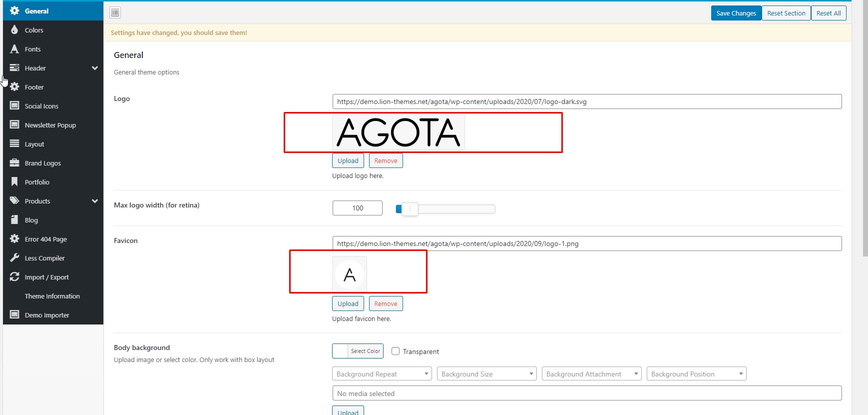Click the Products tag icon
Viewport: 868px width, 415px height.
point(14,201)
